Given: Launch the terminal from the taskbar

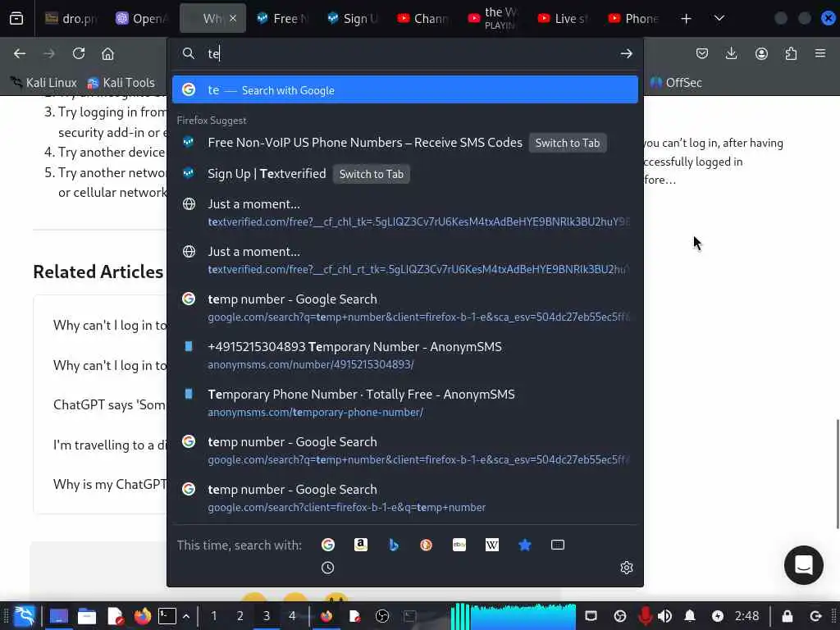Looking at the screenshot, I should point(167,616).
